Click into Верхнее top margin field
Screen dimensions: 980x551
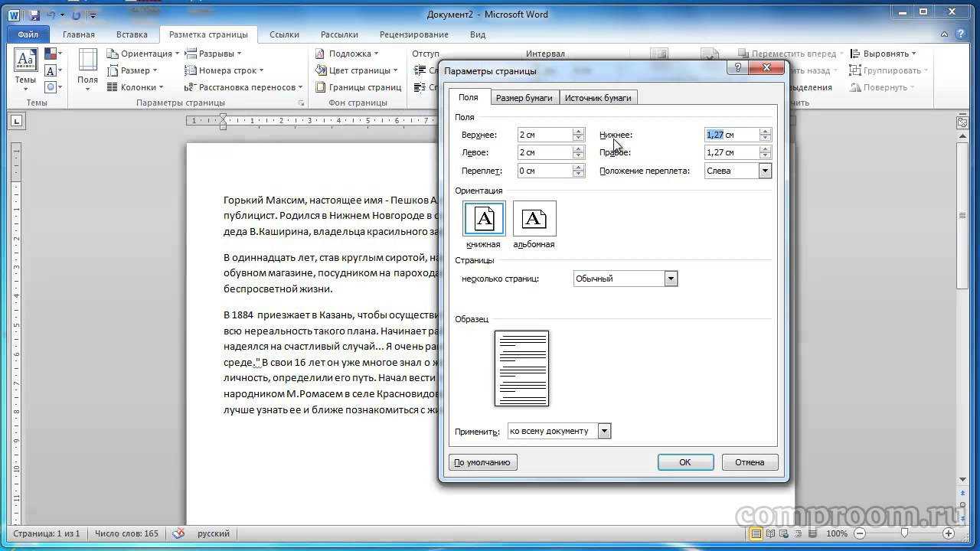coord(544,135)
